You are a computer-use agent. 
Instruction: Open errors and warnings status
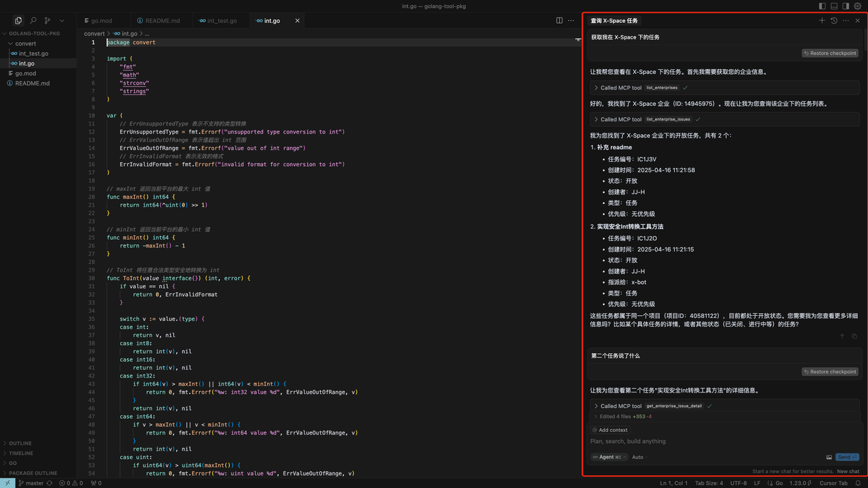tap(71, 483)
